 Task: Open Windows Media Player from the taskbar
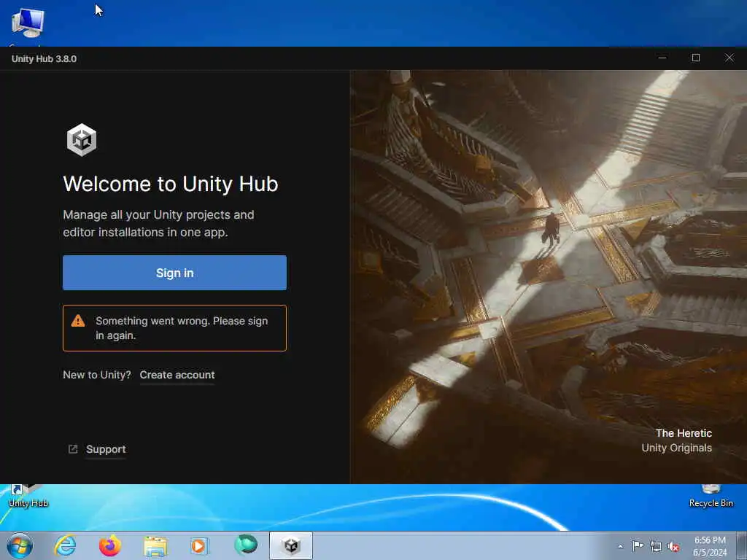pyautogui.click(x=200, y=545)
